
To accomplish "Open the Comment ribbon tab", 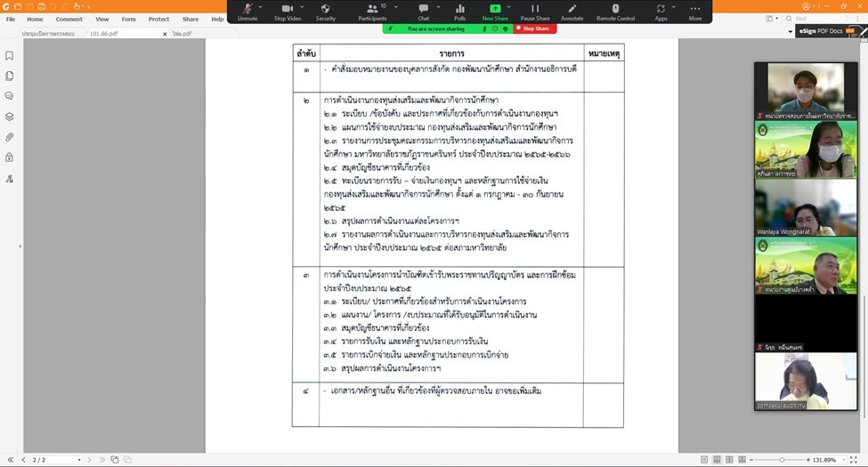I will [x=69, y=19].
